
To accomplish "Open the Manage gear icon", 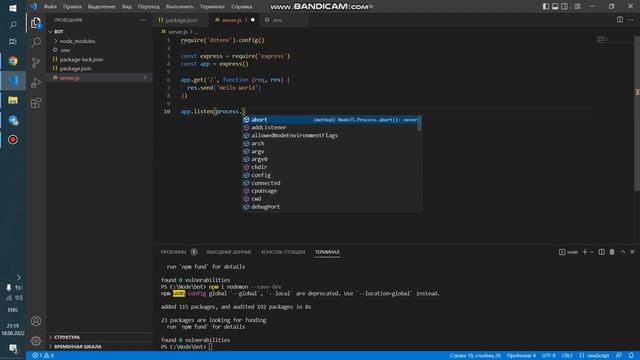I will pos(36,341).
